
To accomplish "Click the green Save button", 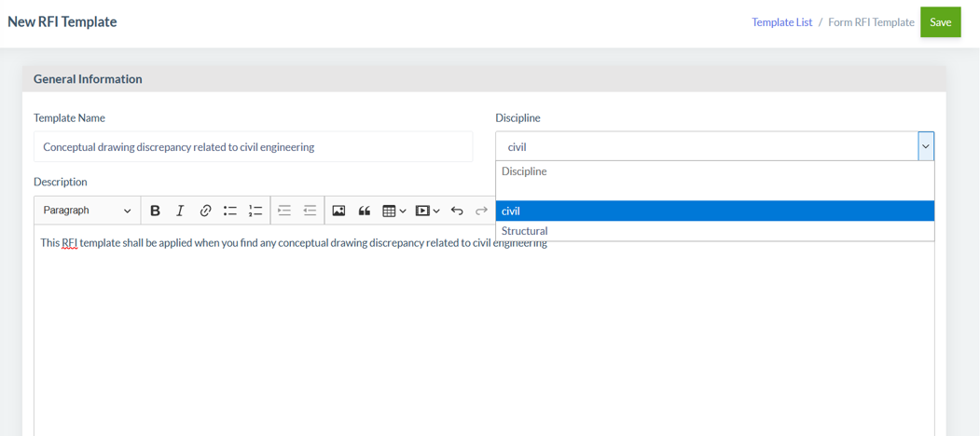I will pyautogui.click(x=940, y=22).
